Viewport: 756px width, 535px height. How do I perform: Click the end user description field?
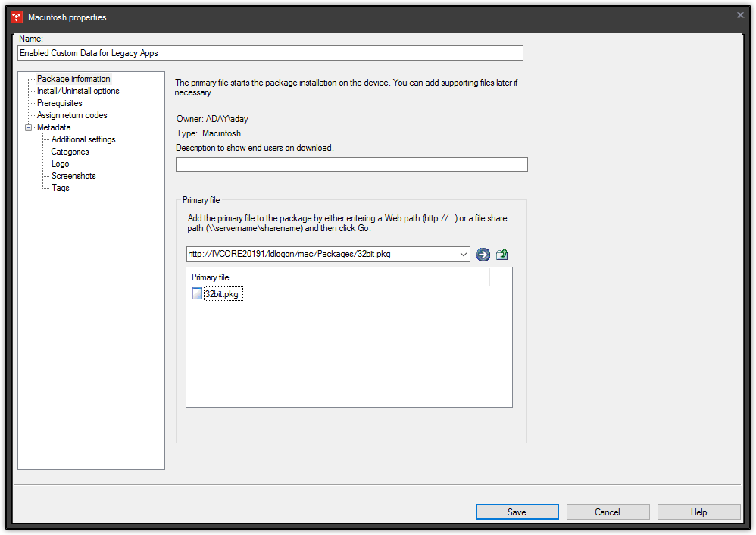tap(351, 164)
